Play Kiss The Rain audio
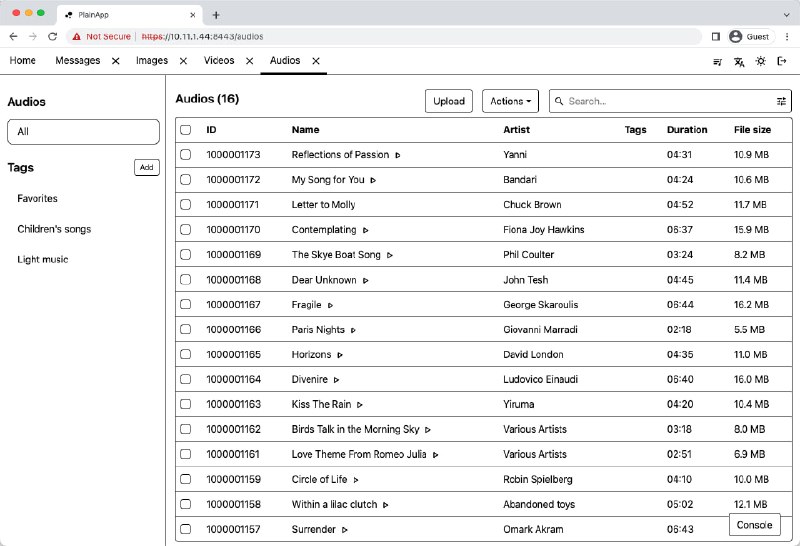This screenshot has height=546, width=800. [360, 405]
